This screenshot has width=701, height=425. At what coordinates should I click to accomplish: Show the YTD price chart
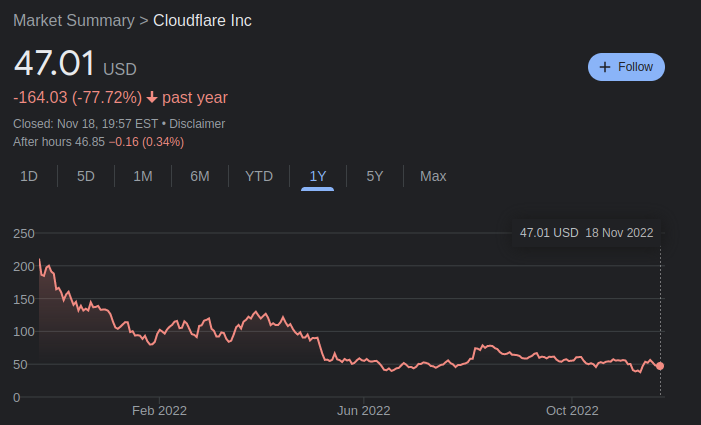point(259,176)
